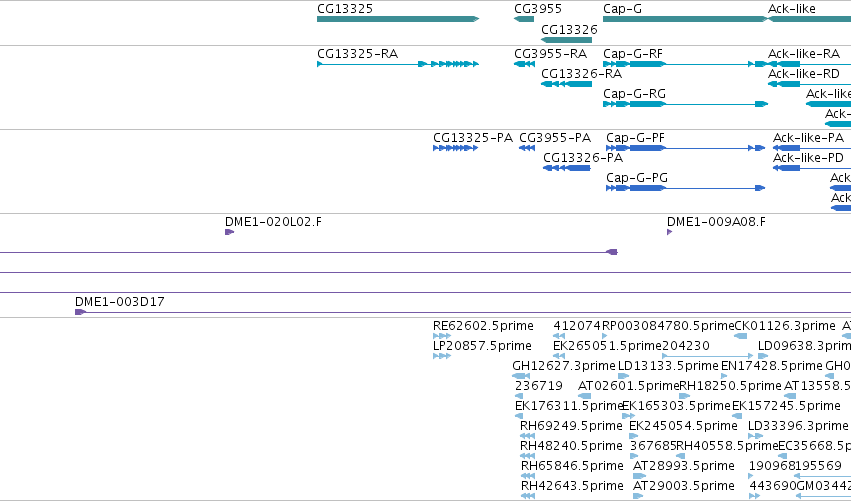
Task: Click the LP20857.5prime EST arrows
Action: pos(442,356)
